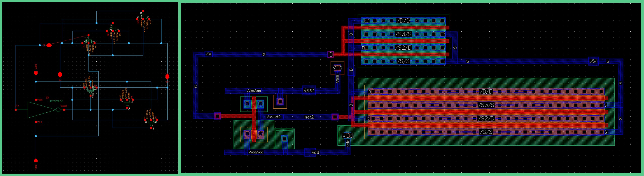The width and height of the screenshot is (644, 176).
Task: Click the inverter output inversion bubble
Action: [x=58, y=110]
